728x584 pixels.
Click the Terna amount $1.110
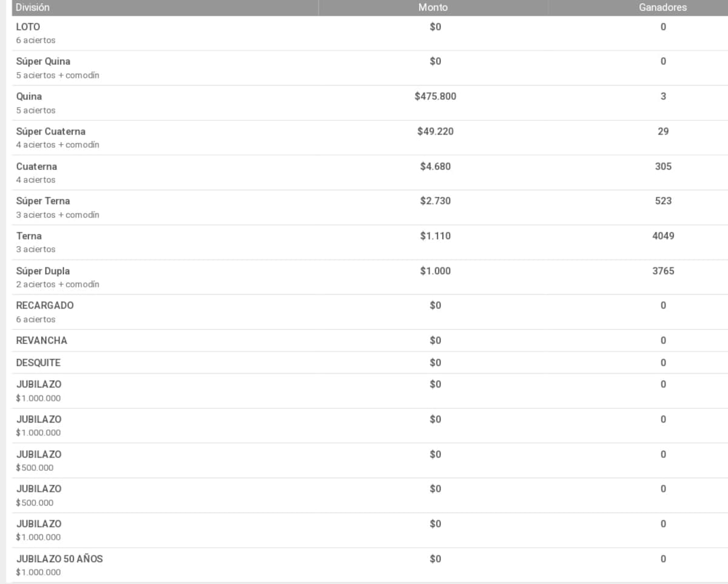(436, 236)
